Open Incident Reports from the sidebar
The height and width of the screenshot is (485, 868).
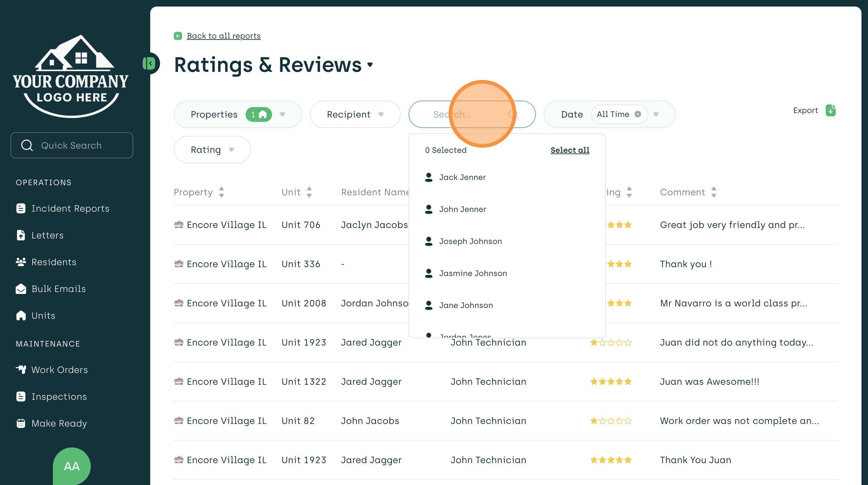(70, 208)
